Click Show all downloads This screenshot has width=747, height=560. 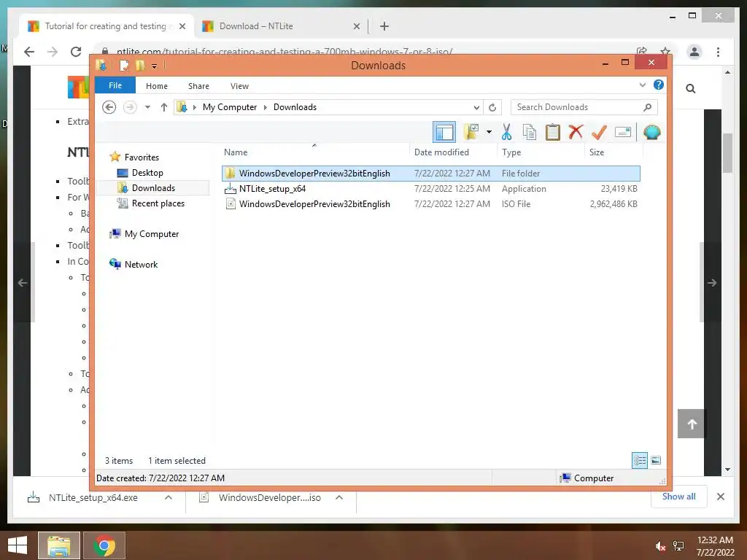[678, 497]
